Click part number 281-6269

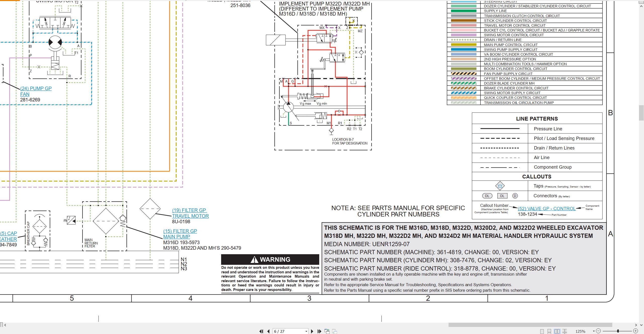click(x=30, y=100)
